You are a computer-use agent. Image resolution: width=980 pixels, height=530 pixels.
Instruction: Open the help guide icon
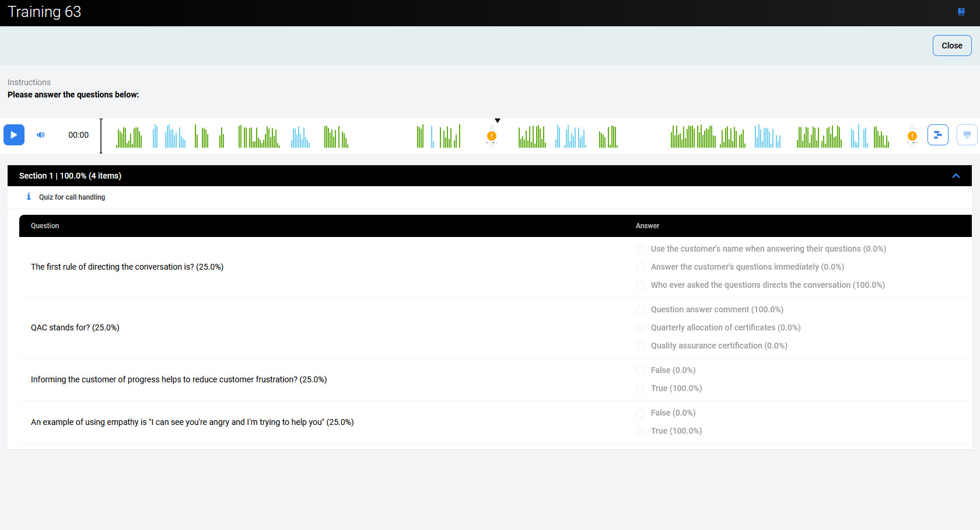point(961,12)
